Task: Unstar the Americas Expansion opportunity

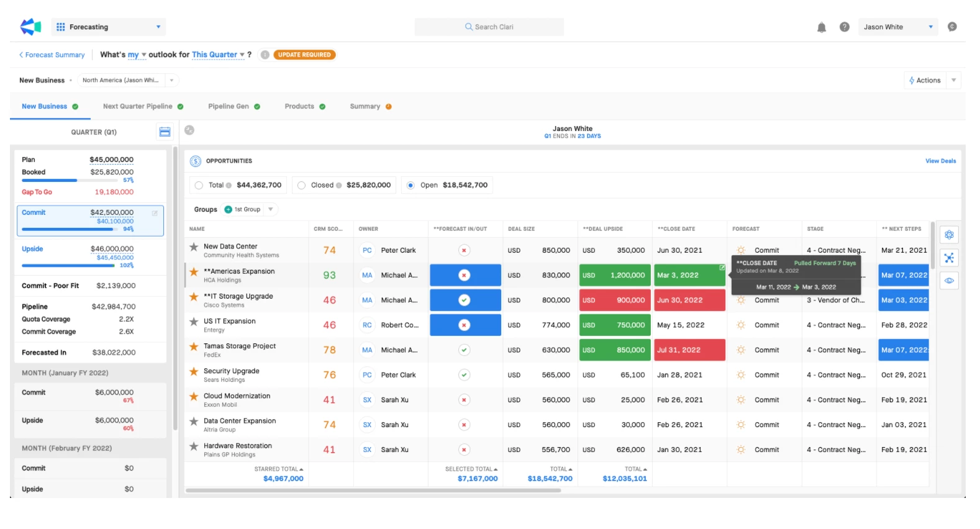Action: [194, 272]
